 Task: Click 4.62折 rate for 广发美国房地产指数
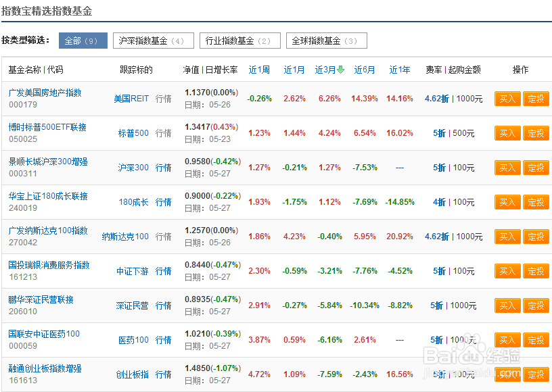[437, 99]
